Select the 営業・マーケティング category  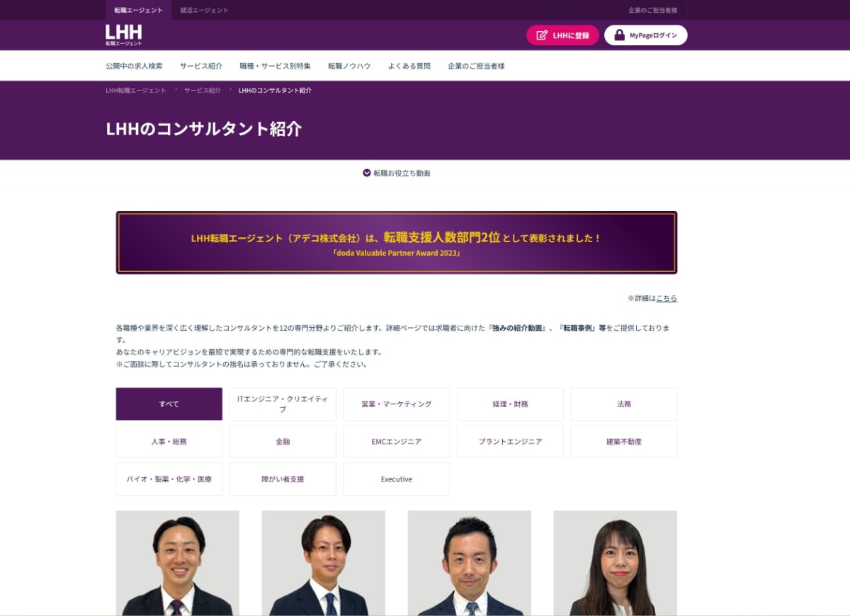pyautogui.click(x=396, y=404)
